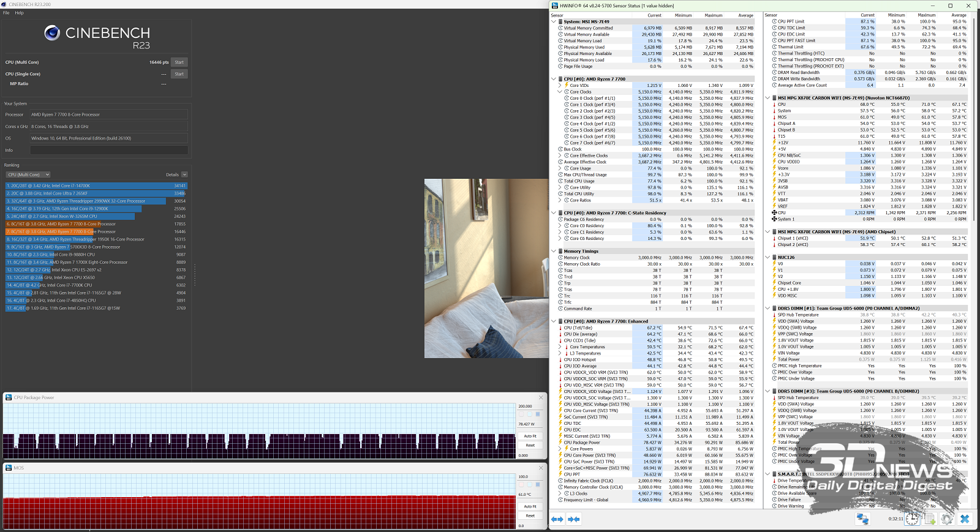
Task: Collapse the NUC126 sensor section
Action: pos(767,257)
